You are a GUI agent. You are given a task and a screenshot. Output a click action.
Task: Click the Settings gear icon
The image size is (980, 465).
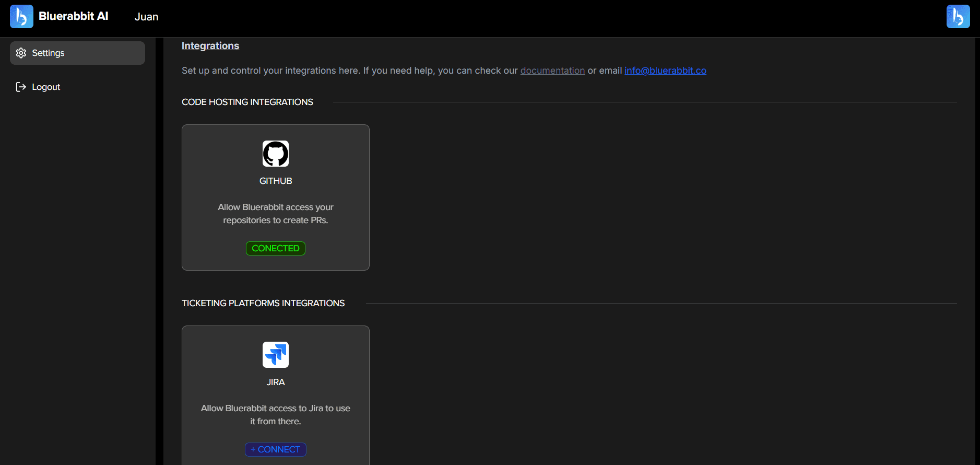pos(21,53)
